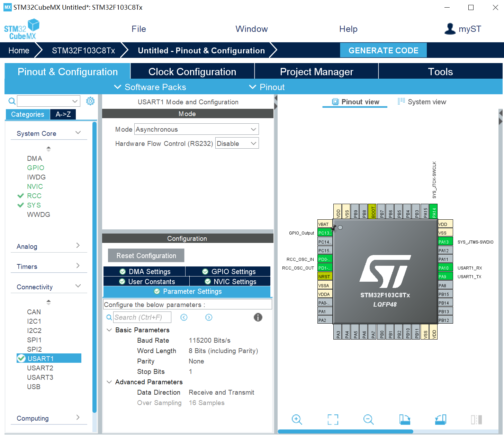Click the Reset Configuration button
This screenshot has height=439, width=504.
pyautogui.click(x=146, y=255)
